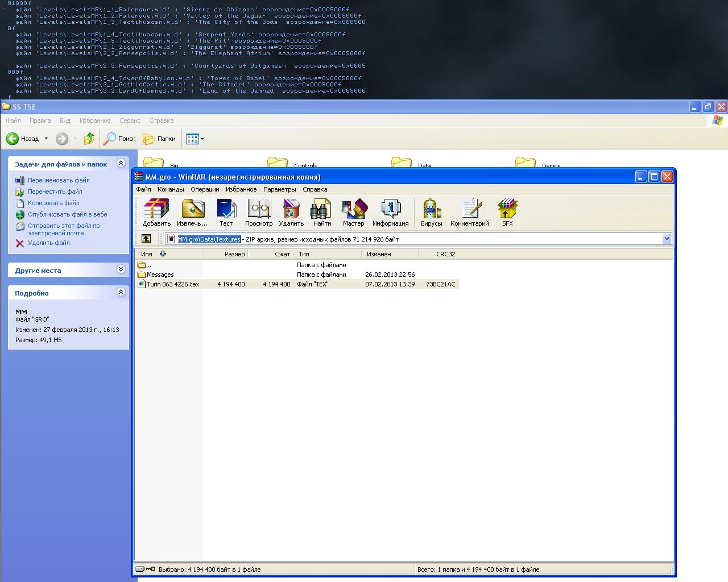728x582 pixels.
Task: Sort archive by Тип column header
Action: (328, 254)
